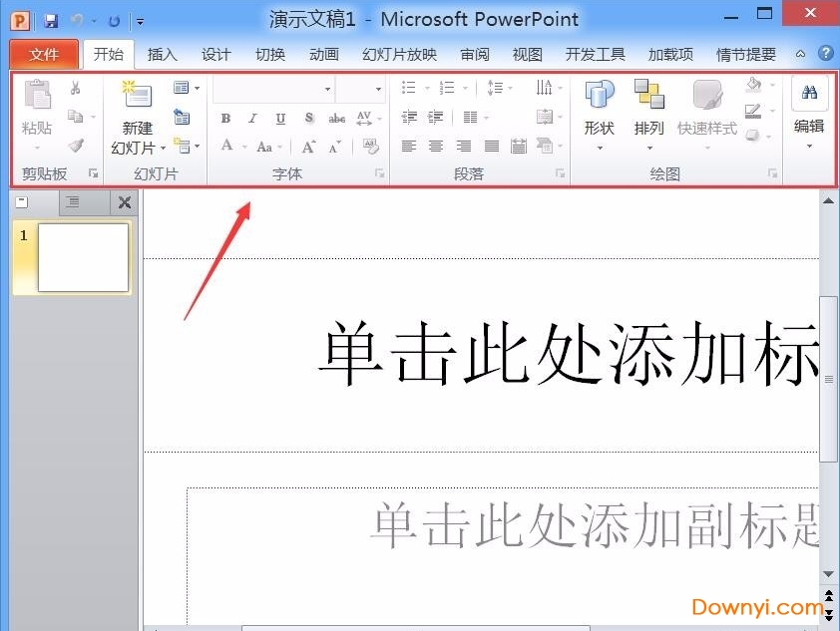The image size is (840, 631).
Task: Switch to the 插入 (Insert) ribbon tab
Action: [161, 55]
